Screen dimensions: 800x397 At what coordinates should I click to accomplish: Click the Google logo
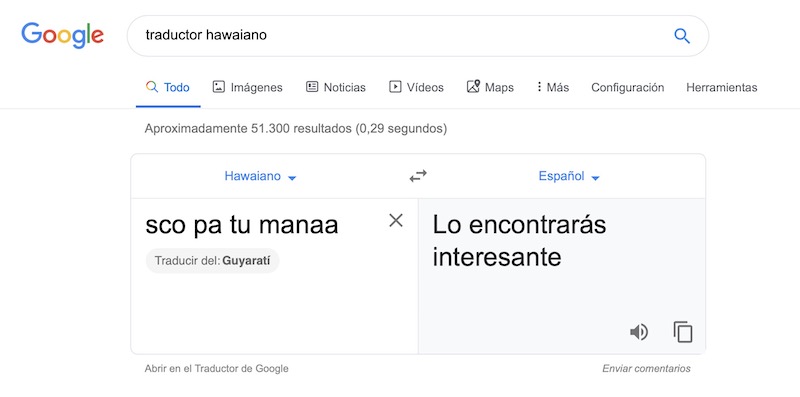pos(62,35)
